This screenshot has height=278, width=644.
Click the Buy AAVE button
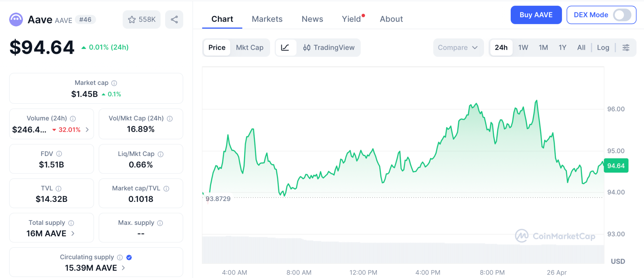tap(536, 15)
